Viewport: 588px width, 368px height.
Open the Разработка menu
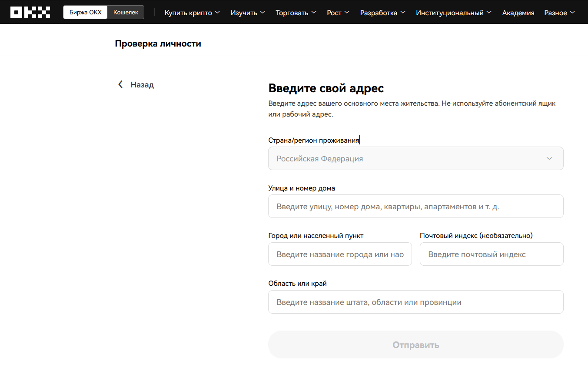click(382, 13)
